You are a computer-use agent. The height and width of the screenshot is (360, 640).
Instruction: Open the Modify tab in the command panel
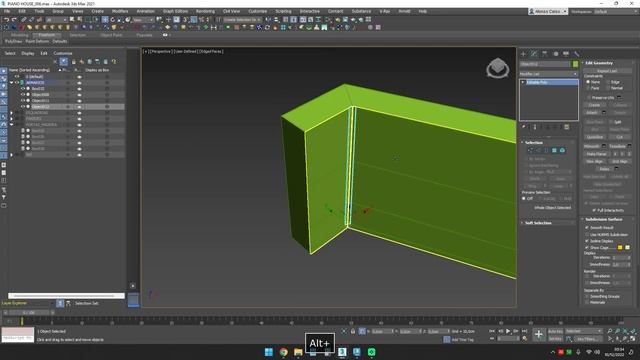[534, 54]
